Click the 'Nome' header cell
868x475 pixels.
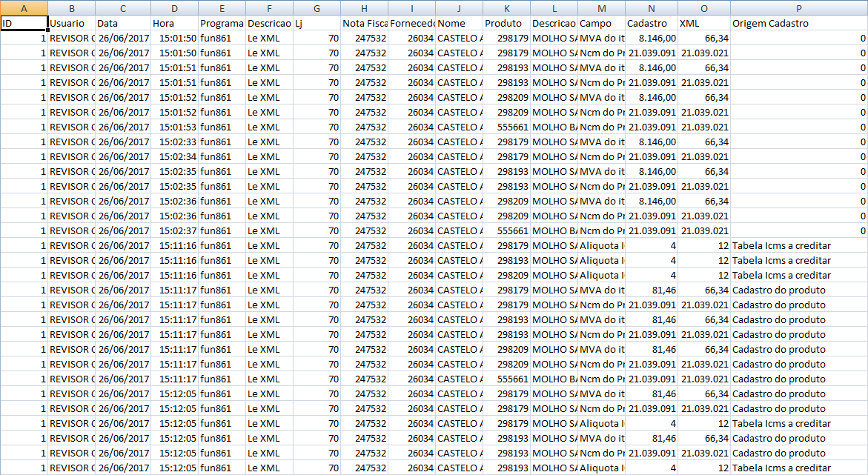coord(459,23)
